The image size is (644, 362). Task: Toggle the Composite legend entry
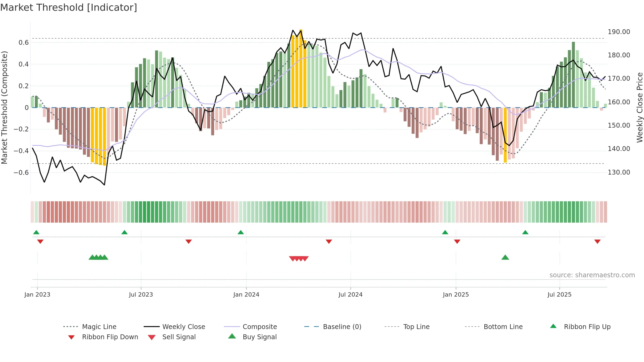click(250, 327)
